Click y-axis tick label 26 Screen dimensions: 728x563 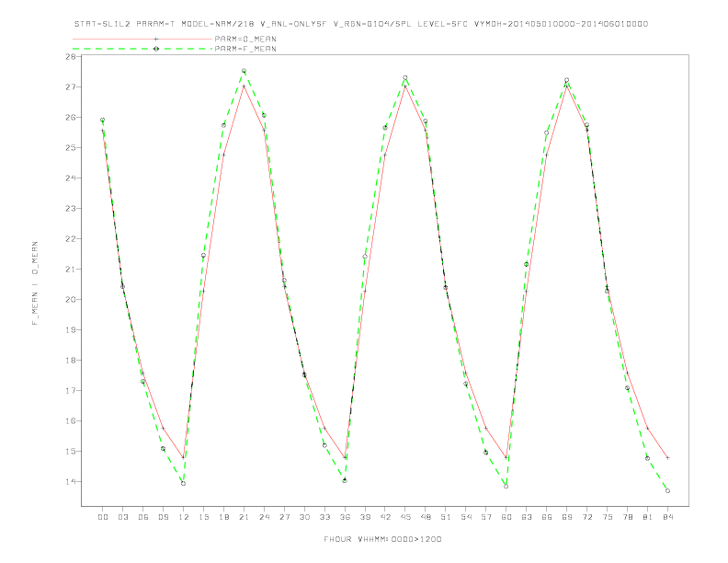pyautogui.click(x=71, y=118)
